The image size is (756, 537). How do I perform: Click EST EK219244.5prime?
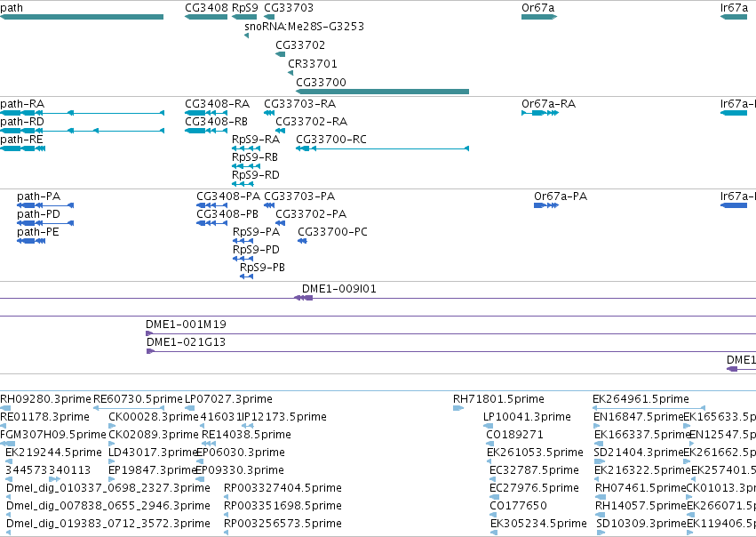53,453
